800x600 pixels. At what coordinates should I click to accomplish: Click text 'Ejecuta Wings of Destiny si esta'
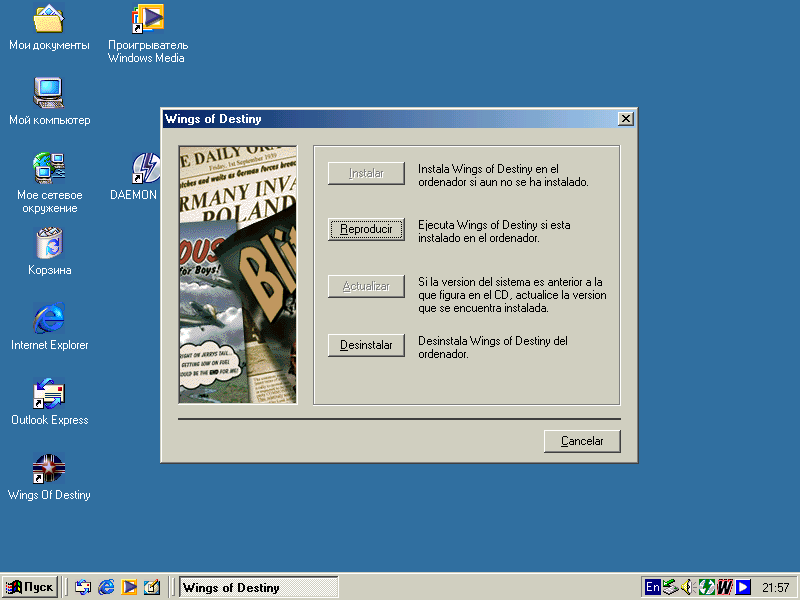point(494,225)
